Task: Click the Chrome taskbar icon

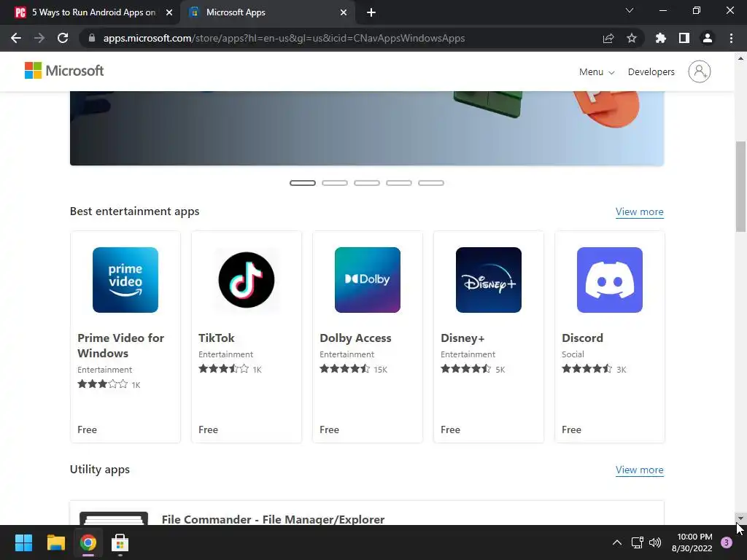Action: coord(88,542)
